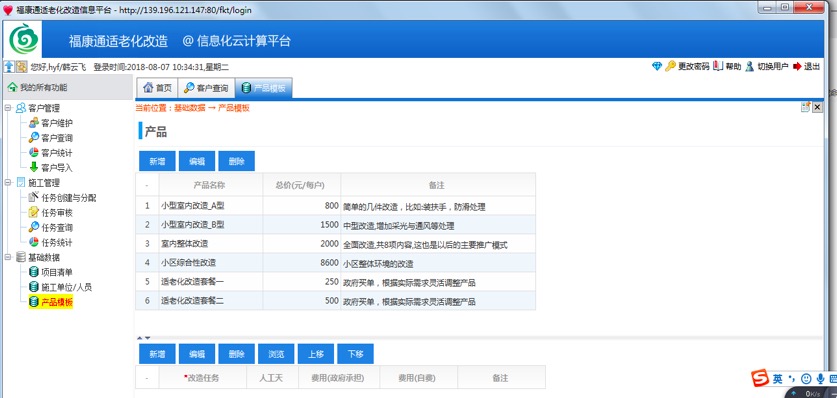Image resolution: width=837 pixels, height=398 pixels.
Task: Click the magnifier icon of 任务查询
Action: (x=34, y=227)
